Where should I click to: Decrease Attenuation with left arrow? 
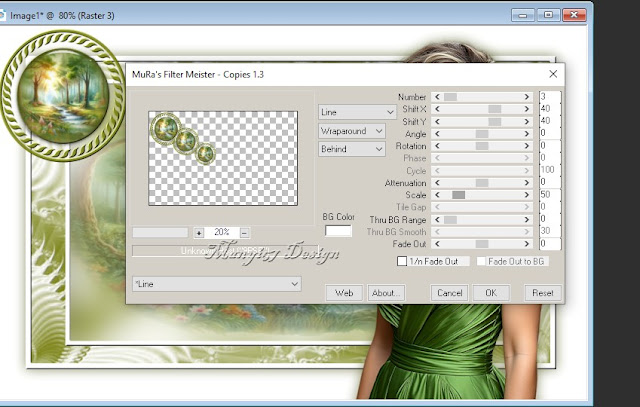tap(437, 182)
